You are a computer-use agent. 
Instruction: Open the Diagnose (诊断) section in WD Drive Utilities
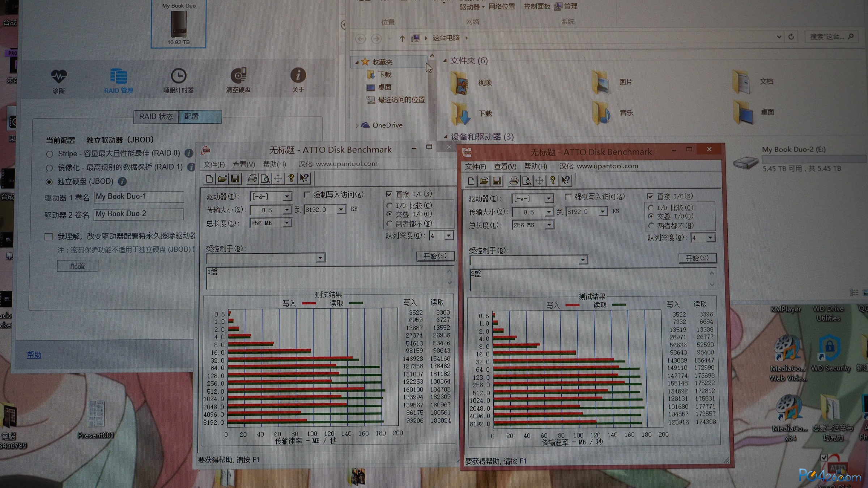point(59,81)
